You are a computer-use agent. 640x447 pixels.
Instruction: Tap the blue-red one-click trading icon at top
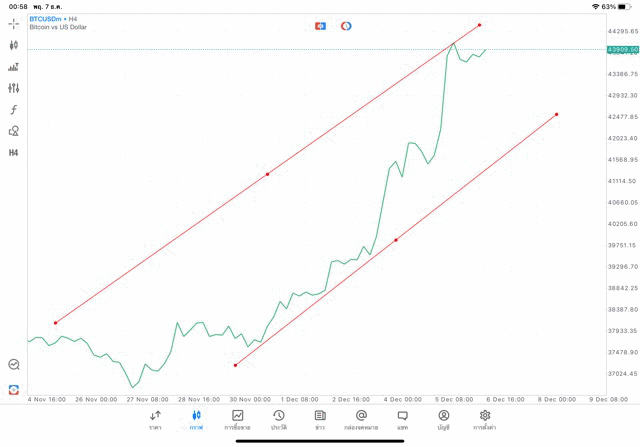pos(320,24)
